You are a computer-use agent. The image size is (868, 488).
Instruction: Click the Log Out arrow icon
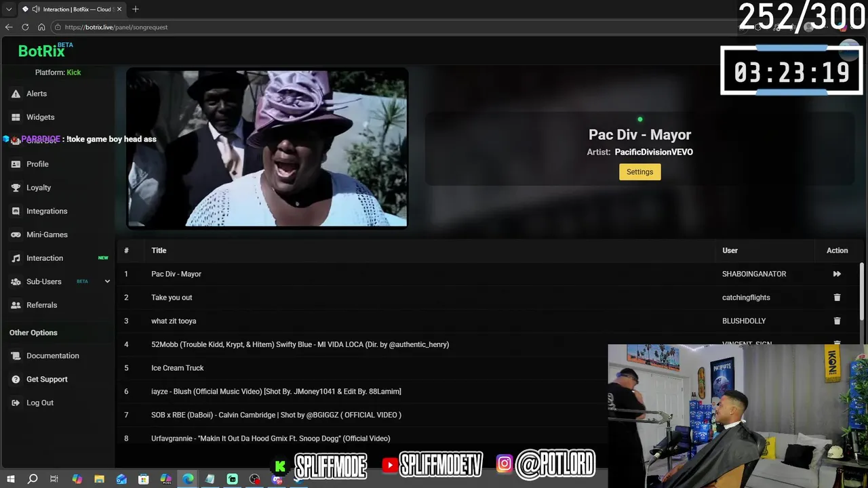click(16, 403)
